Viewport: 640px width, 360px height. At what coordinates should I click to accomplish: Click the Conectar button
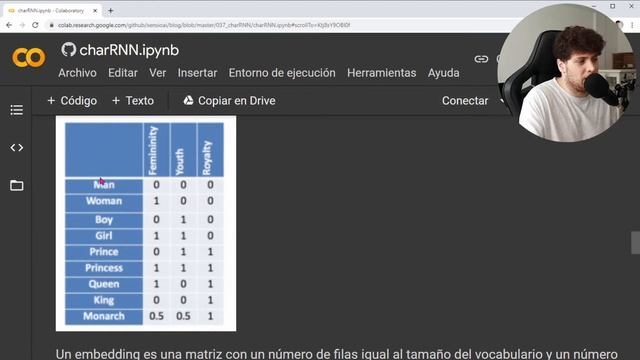[465, 100]
